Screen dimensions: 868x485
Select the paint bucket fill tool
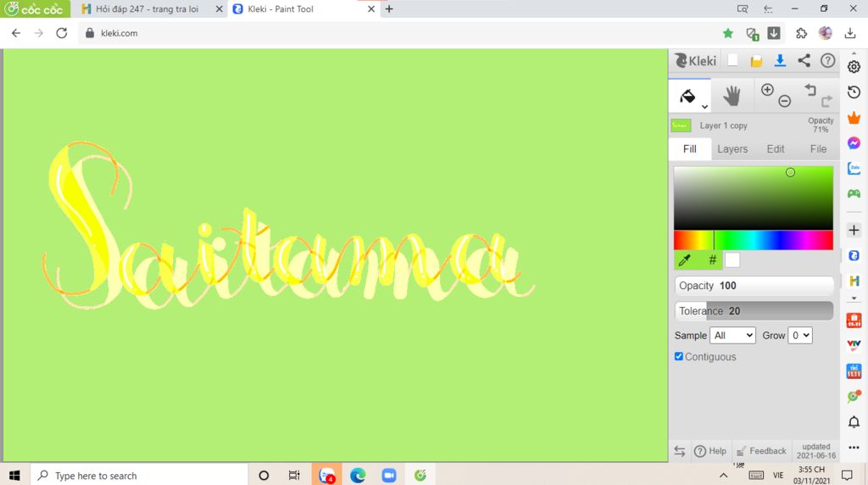[x=687, y=96]
